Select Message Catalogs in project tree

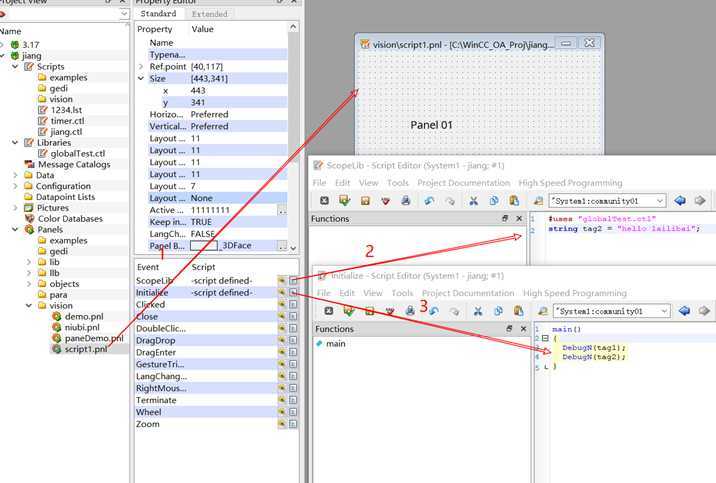tap(74, 164)
